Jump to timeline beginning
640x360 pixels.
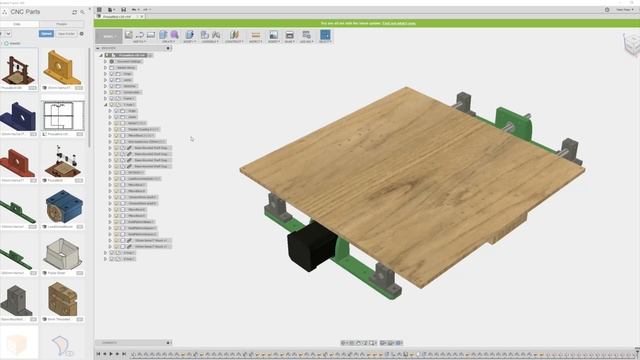pos(98,354)
